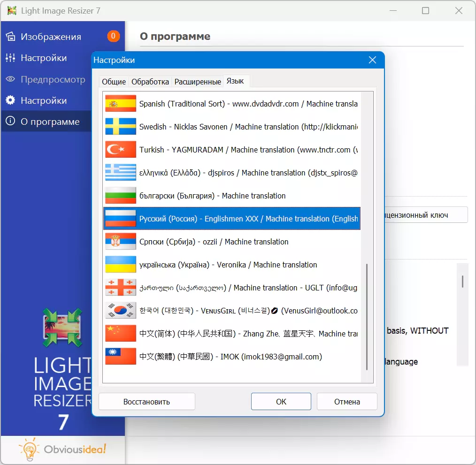Open О программе in the sidebar
This screenshot has width=476, height=465.
(x=46, y=122)
